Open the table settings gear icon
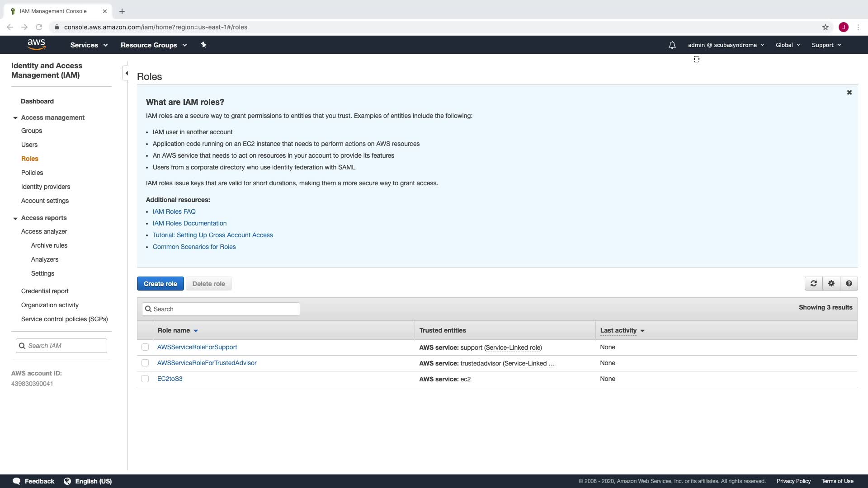The width and height of the screenshot is (868, 488). [x=831, y=284]
